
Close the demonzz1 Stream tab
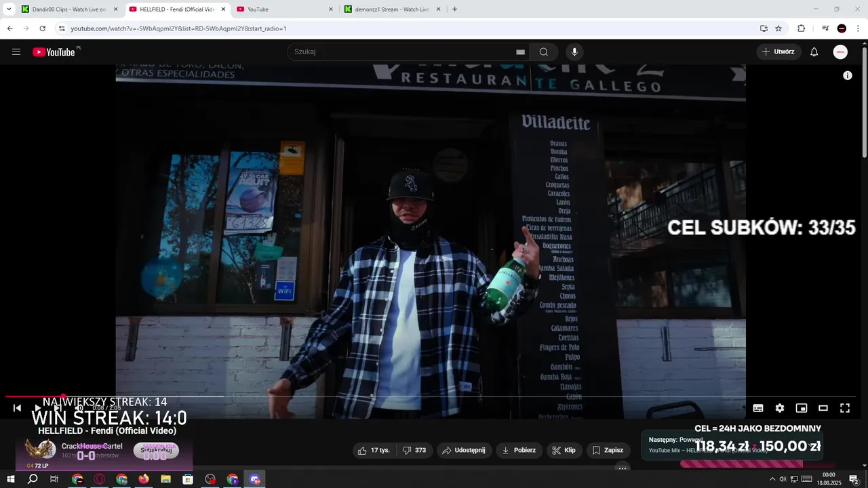(438, 9)
